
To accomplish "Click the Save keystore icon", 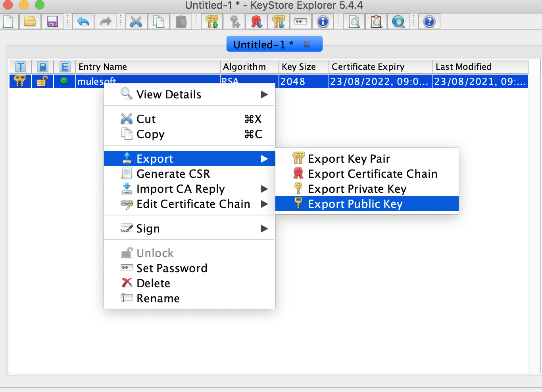I will [x=53, y=22].
